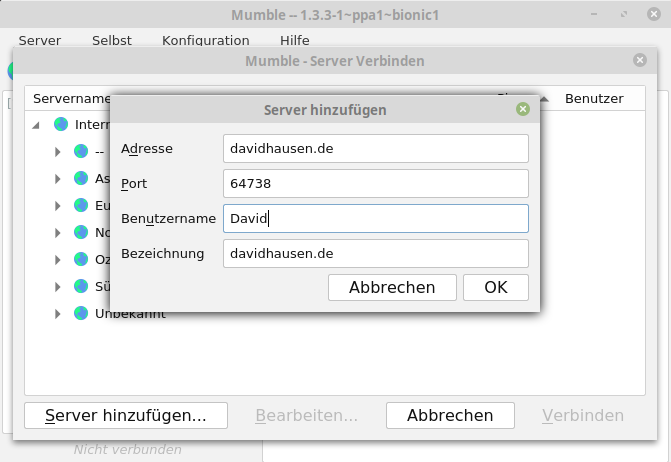Click the globe icon of '--' row
This screenshot has height=462, width=671.
81,151
